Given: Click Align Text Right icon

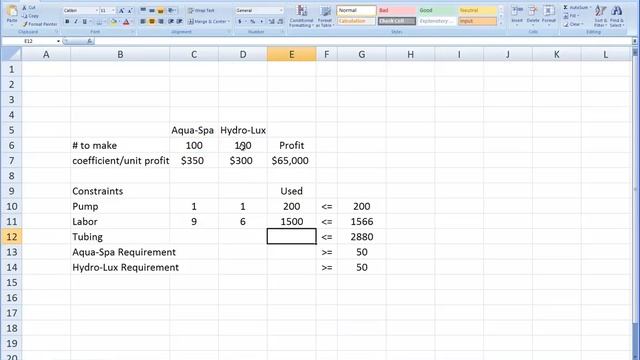Looking at the screenshot, I should click(161, 21).
